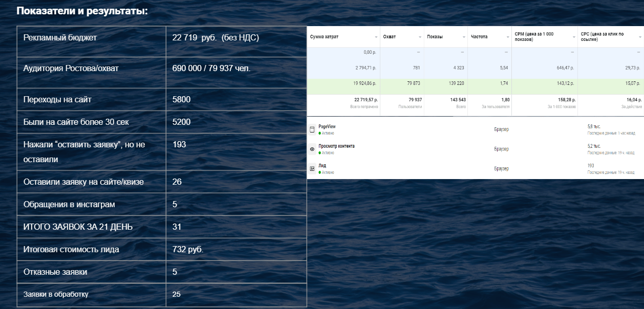Open the Частота column dropdown arrow

[507, 37]
